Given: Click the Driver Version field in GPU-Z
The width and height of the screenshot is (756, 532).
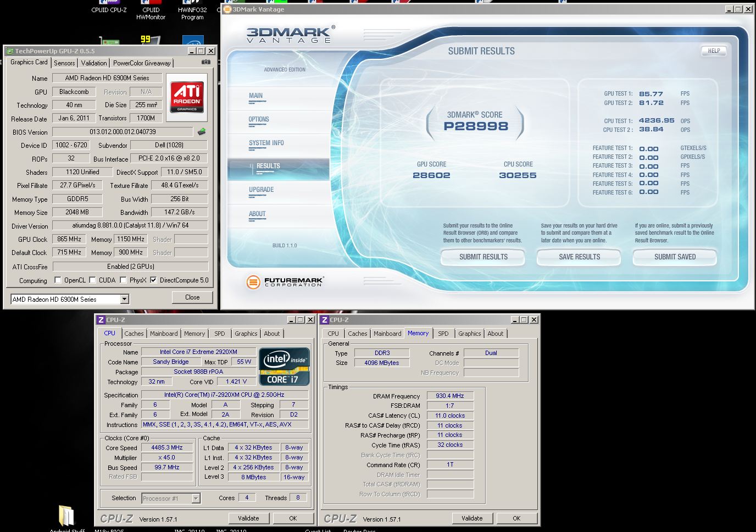Looking at the screenshot, I should click(130, 225).
